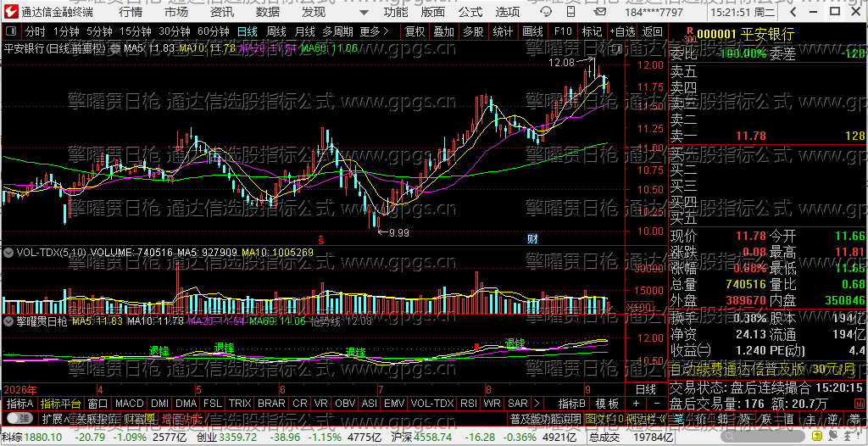Open the 日线 period selector under chart
The width and height of the screenshot is (868, 446).
[x=645, y=389]
